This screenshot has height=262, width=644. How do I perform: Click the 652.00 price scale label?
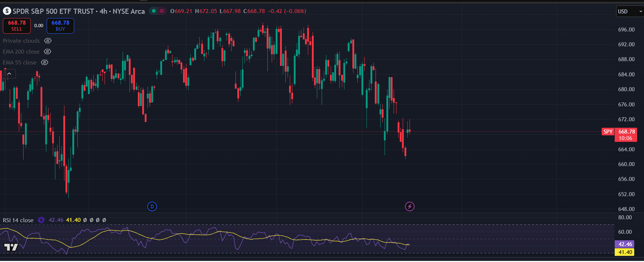point(626,194)
